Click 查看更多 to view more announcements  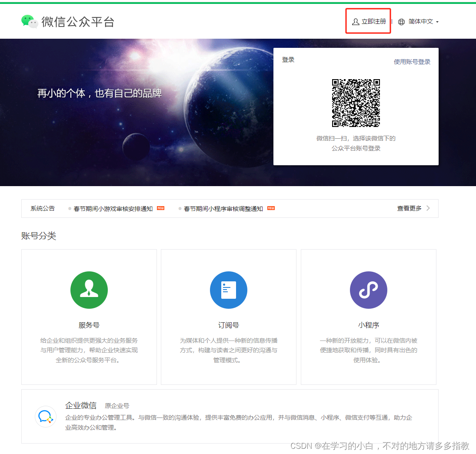(x=409, y=208)
